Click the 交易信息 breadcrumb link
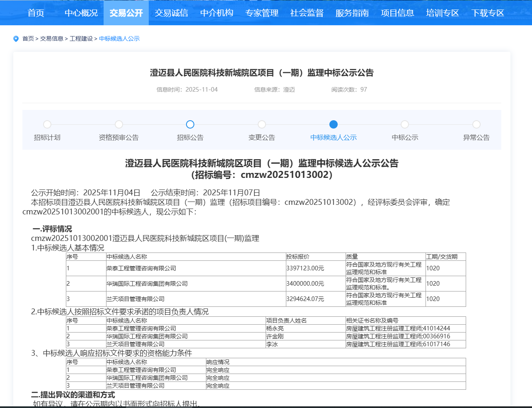Screen dimensions: 532x408 (52, 39)
